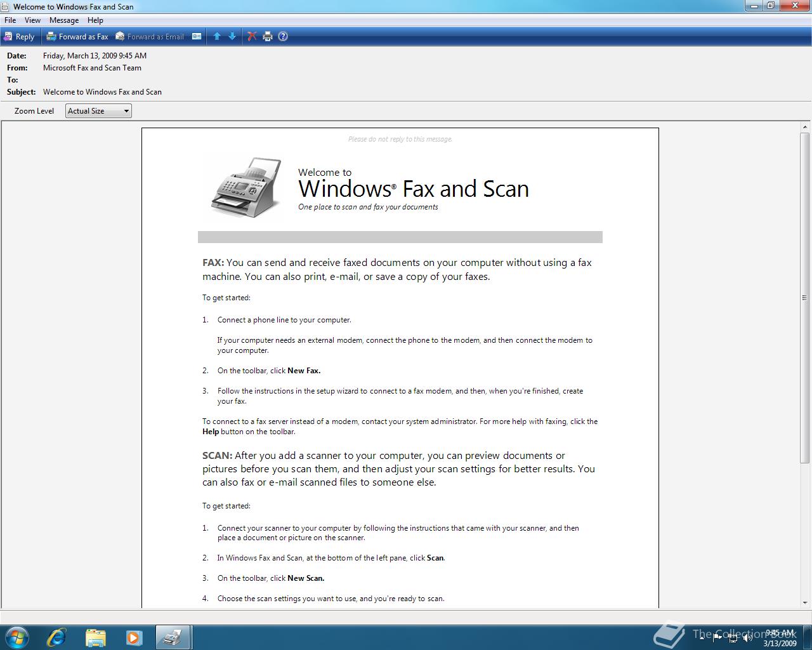Click the bold Help word in the message
812x650 pixels.
point(211,432)
